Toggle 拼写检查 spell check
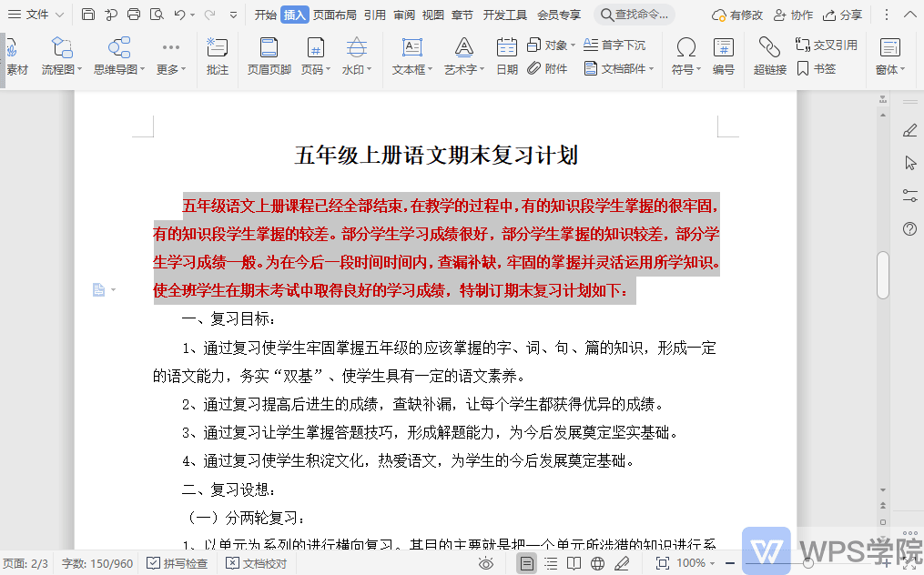924x575 pixels. click(x=177, y=564)
